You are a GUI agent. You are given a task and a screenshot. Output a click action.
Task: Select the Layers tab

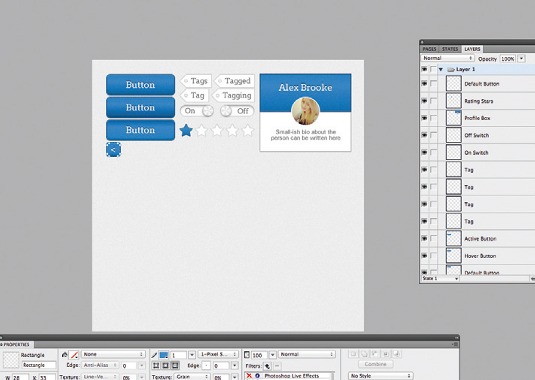click(472, 49)
